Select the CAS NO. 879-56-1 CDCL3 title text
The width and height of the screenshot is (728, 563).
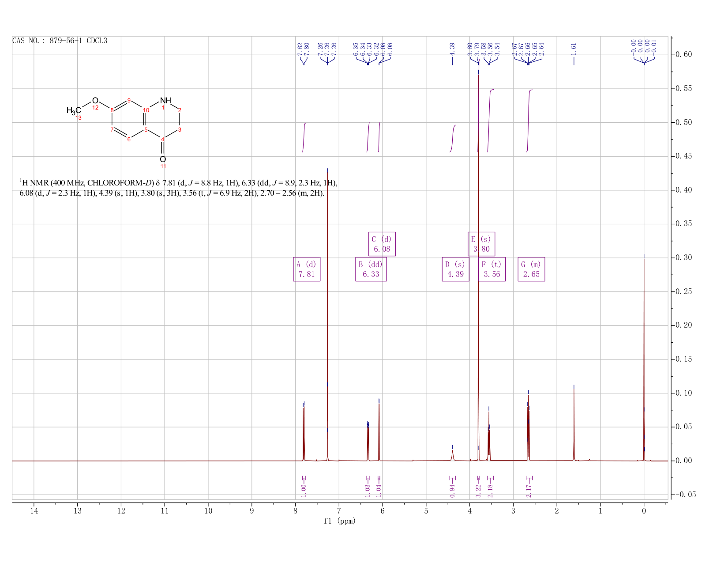pyautogui.click(x=60, y=41)
